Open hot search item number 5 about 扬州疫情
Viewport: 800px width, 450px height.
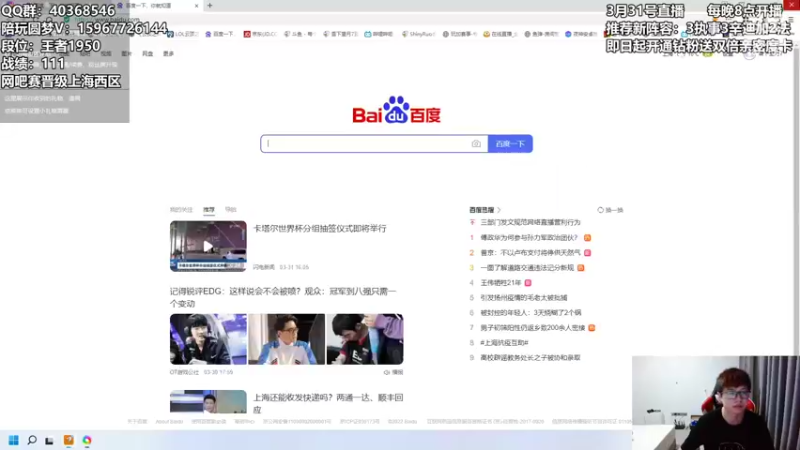pos(524,297)
